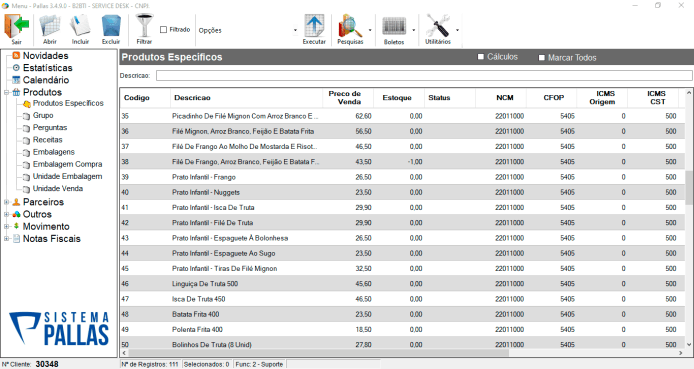694x369 pixels.
Task: Click the Executar upload icon
Action: pos(314,26)
